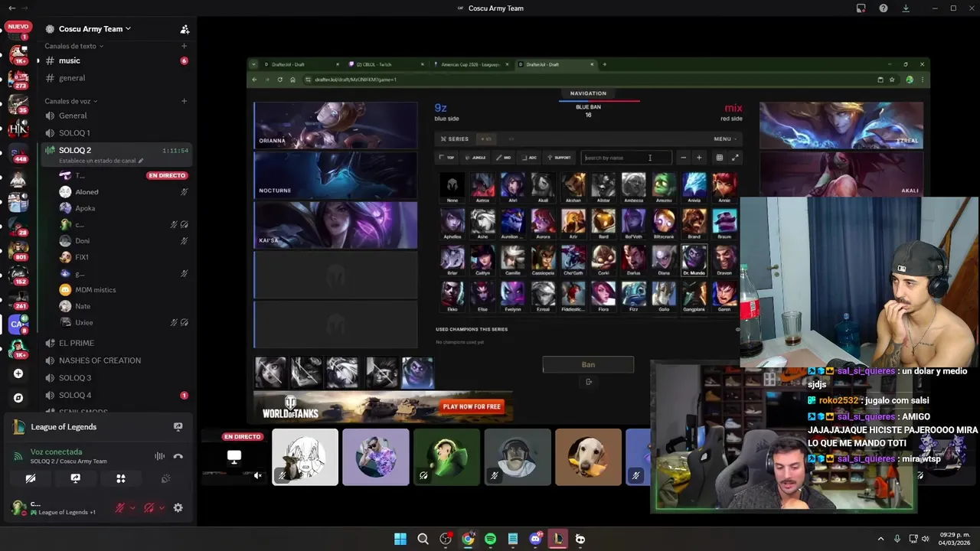Select the Orianna blue side pick slot
This screenshot has width=980, height=551.
(335, 125)
